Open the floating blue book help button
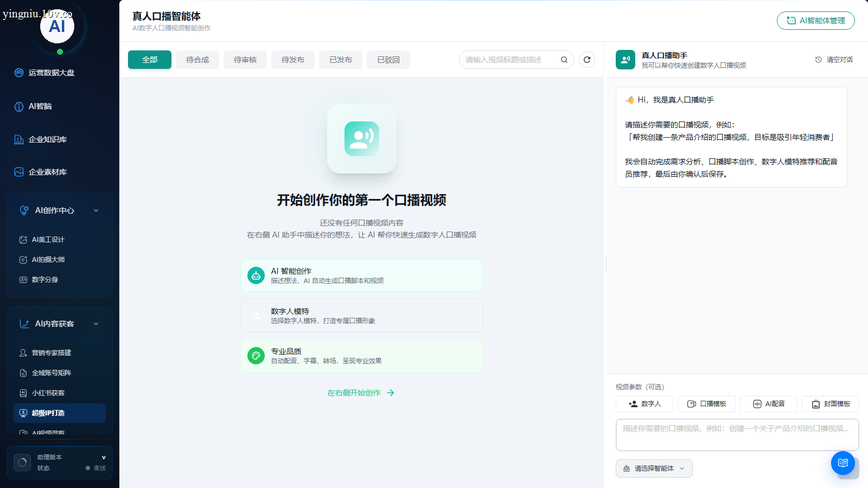 [x=843, y=463]
